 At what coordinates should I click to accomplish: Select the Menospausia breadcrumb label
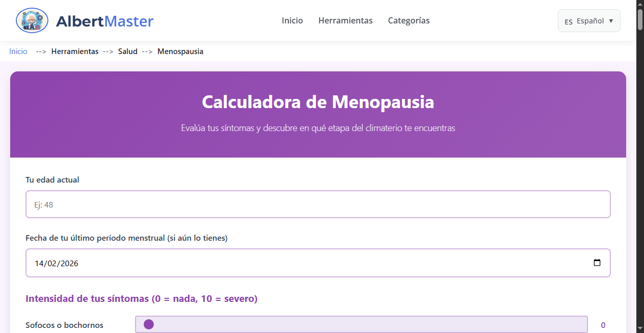coord(180,51)
